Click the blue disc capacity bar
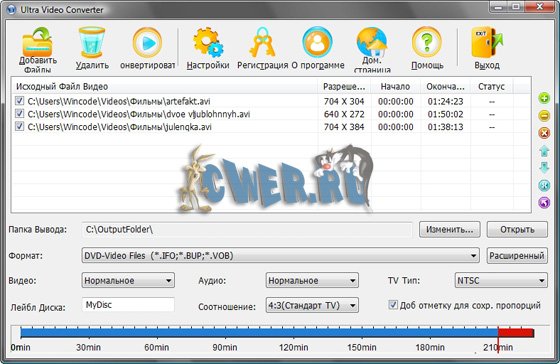Viewport: 560px width, 364px height. (x=259, y=333)
